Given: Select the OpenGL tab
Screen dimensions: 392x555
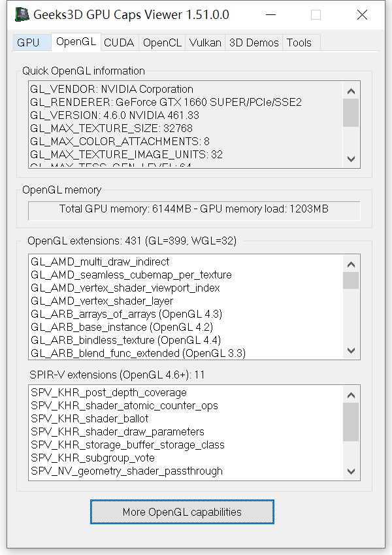Looking at the screenshot, I should [76, 42].
